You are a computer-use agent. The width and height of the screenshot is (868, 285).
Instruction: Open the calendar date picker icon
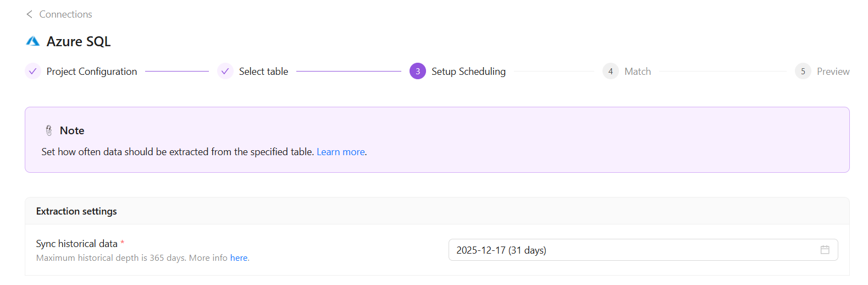(x=825, y=250)
